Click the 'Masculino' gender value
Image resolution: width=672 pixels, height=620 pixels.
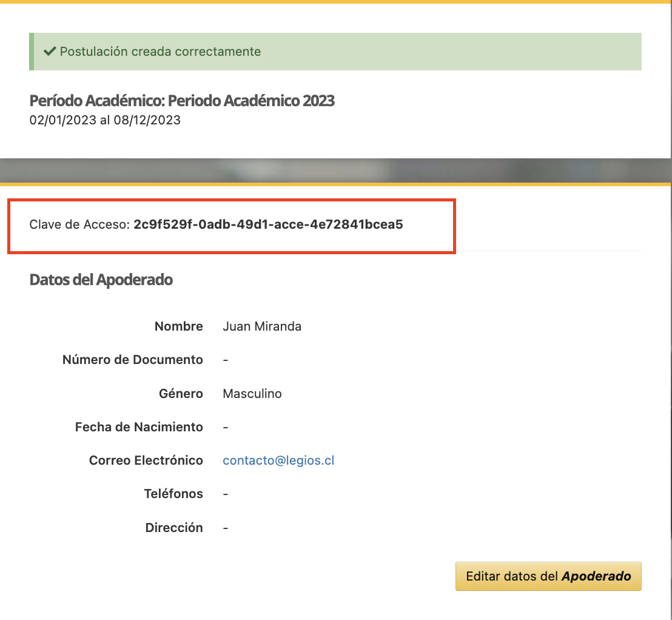(252, 394)
